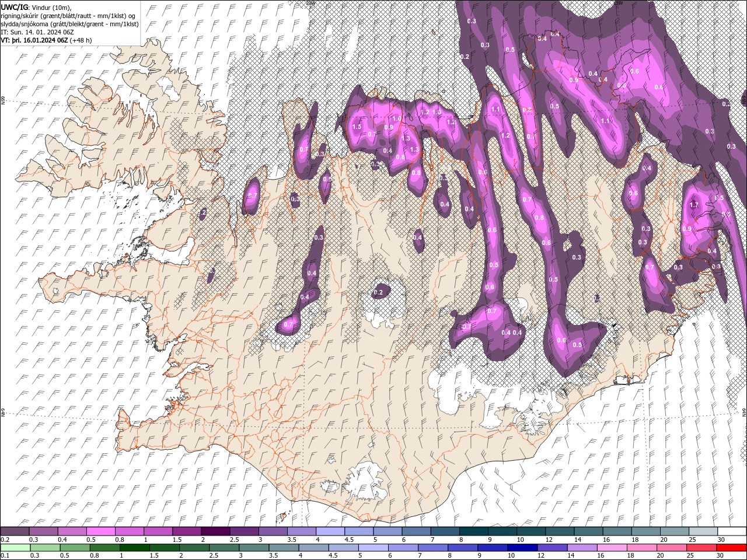
Task: Pick the deep blue bottom-row swatch starting at 10
Action: tap(523, 547)
